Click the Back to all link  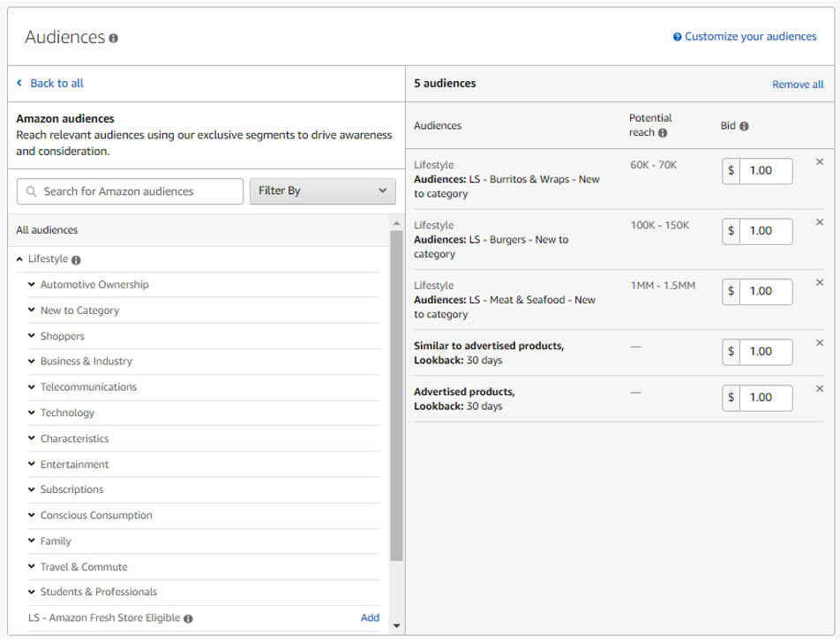pos(56,83)
